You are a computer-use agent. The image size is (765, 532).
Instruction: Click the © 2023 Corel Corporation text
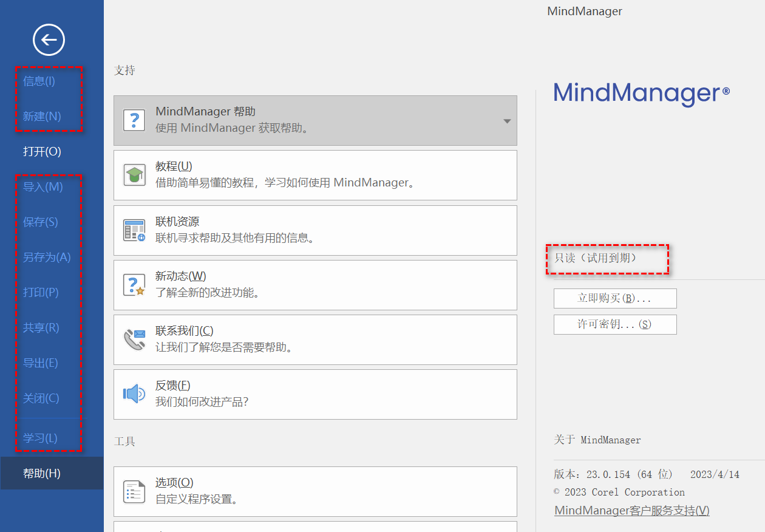(619, 492)
